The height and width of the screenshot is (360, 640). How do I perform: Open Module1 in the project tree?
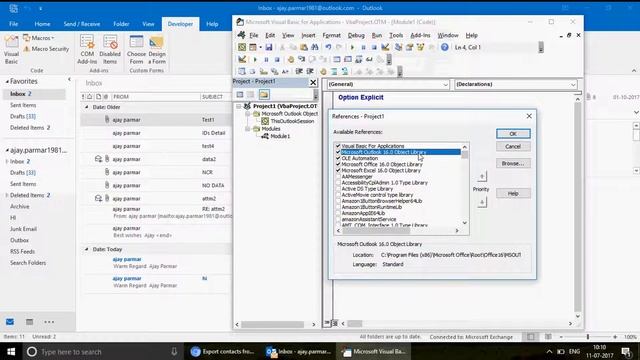tap(280, 136)
